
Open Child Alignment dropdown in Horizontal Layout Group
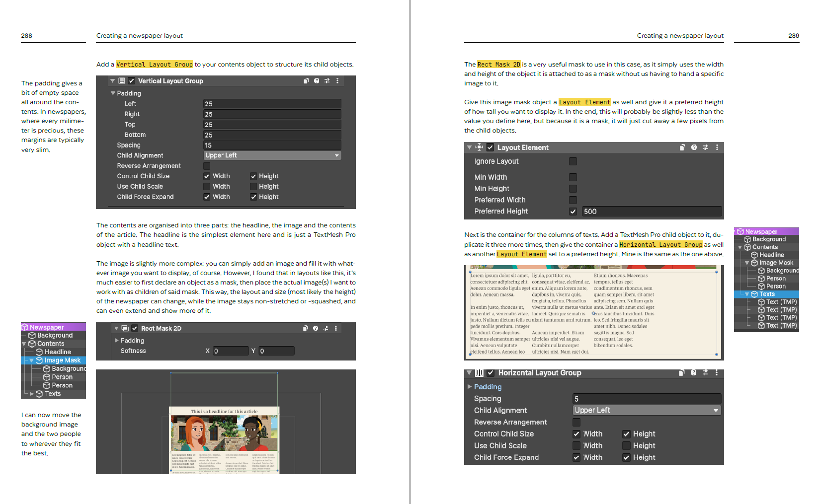pos(647,410)
